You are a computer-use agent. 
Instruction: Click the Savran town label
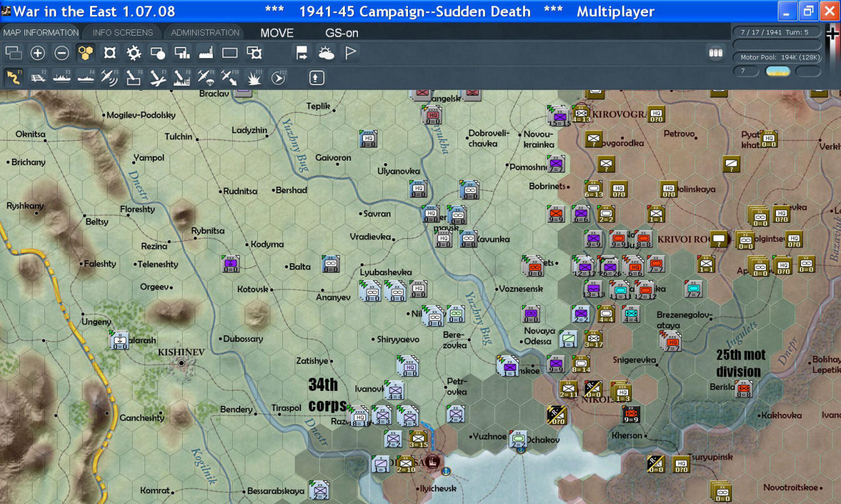coord(377,214)
